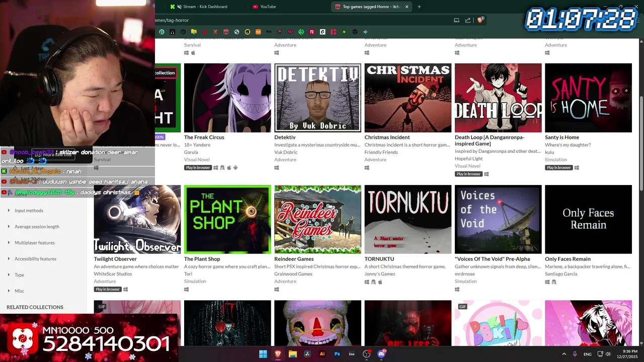Open The Plant Shop thumbnail

coord(227,219)
